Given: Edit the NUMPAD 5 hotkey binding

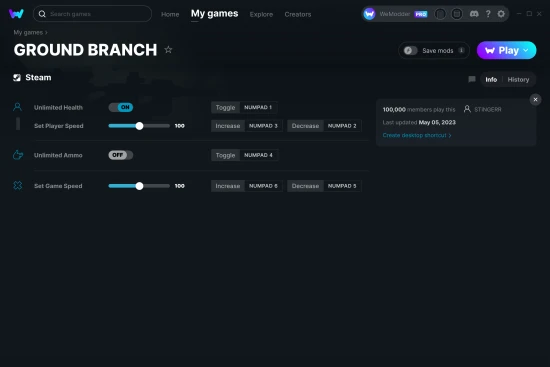Looking at the screenshot, I should pos(342,186).
